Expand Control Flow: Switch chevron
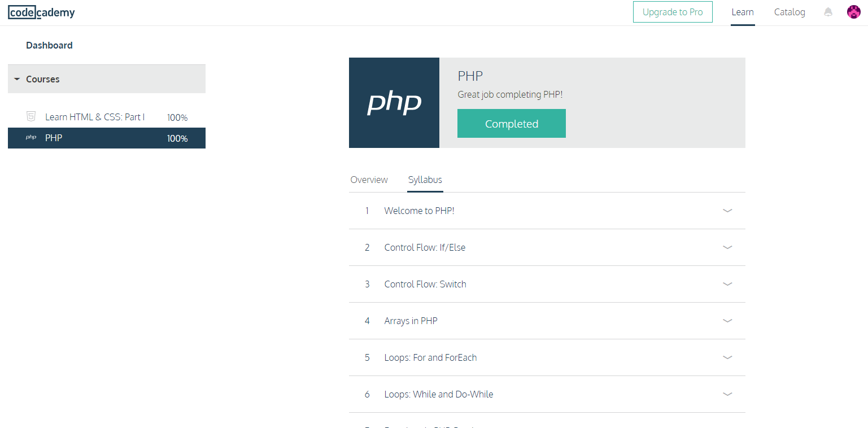Viewport: 868px width, 428px height. pyautogui.click(x=727, y=284)
